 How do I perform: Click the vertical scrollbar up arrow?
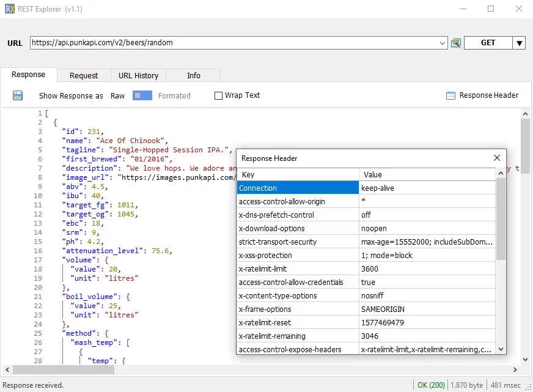pyautogui.click(x=525, y=113)
